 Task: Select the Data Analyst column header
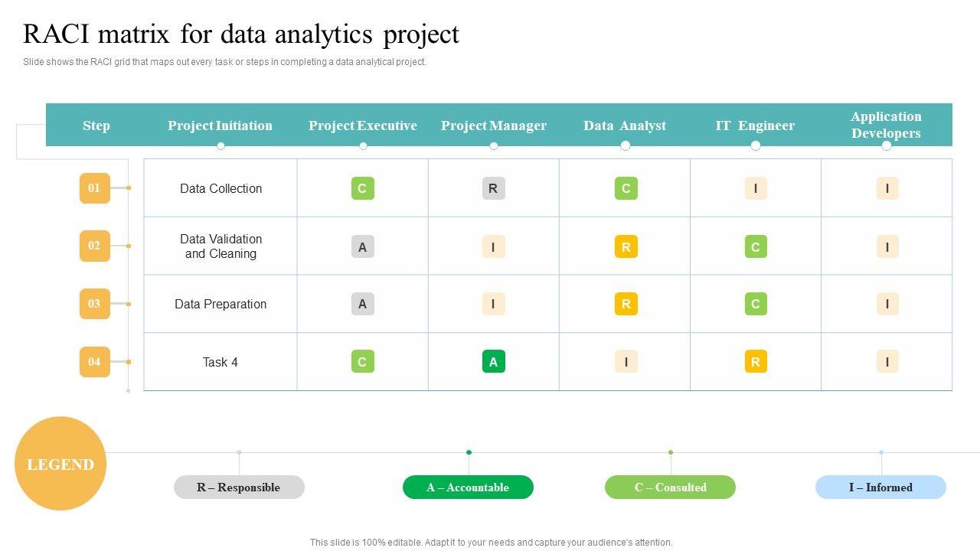point(625,126)
